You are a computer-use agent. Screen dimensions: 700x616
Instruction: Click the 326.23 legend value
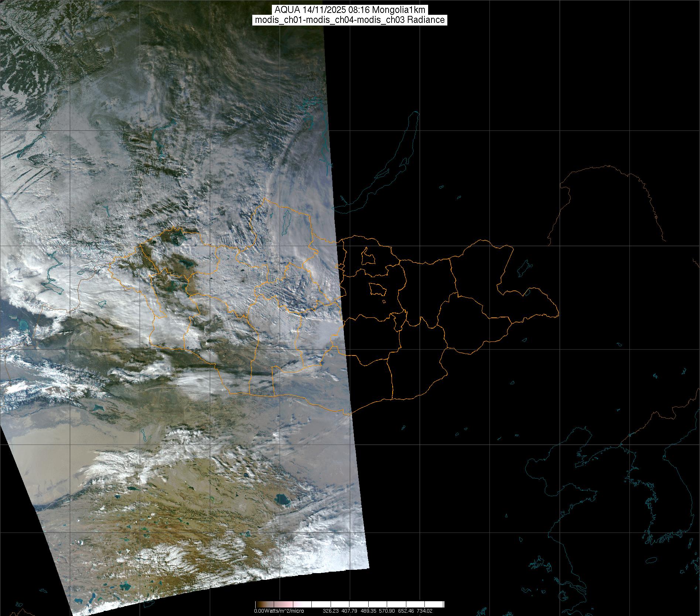tap(331, 611)
